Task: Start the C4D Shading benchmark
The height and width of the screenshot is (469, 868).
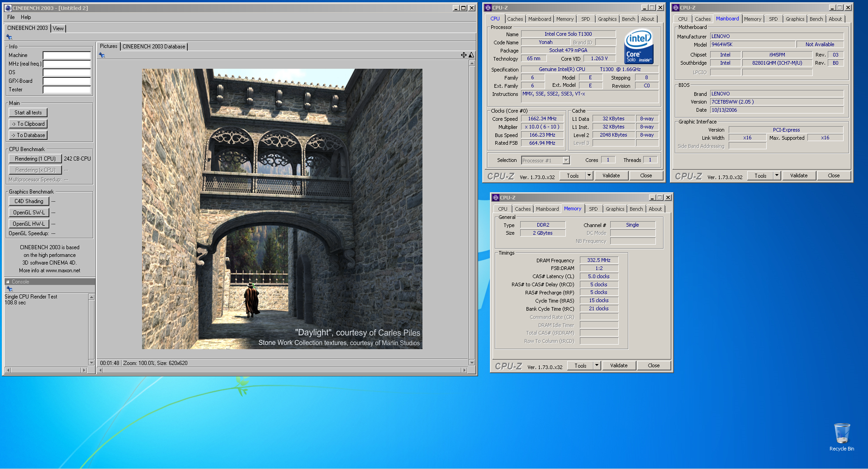Action: [x=29, y=201]
